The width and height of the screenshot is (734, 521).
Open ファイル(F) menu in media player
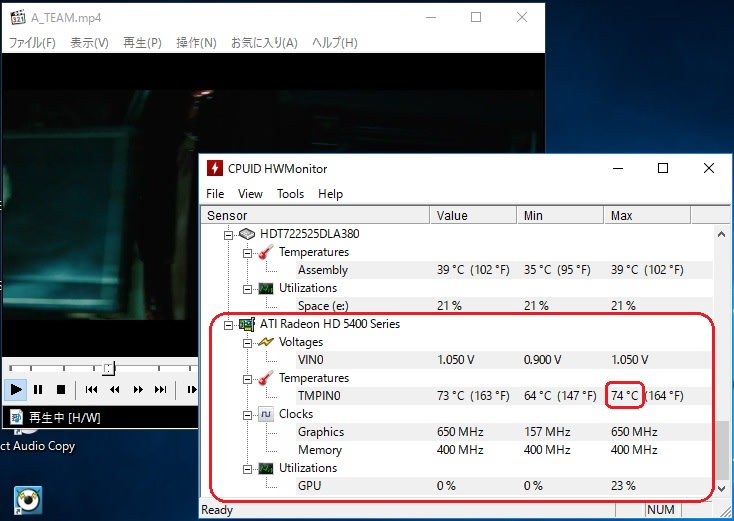tap(32, 43)
